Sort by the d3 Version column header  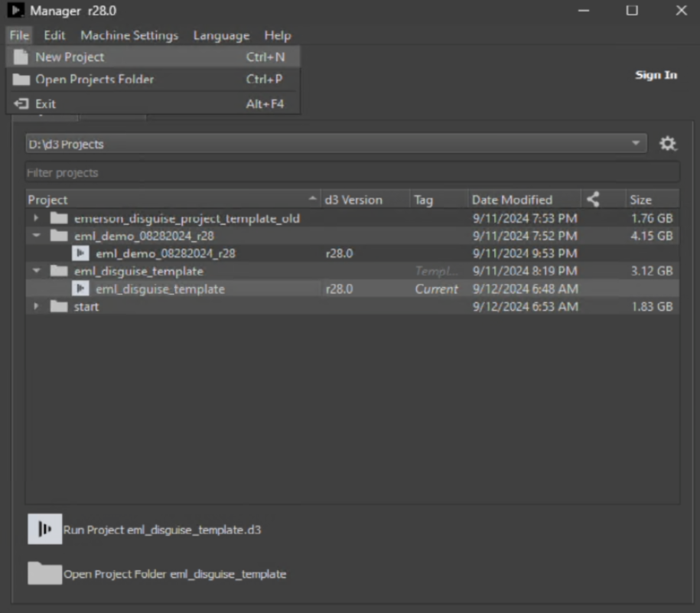point(365,200)
